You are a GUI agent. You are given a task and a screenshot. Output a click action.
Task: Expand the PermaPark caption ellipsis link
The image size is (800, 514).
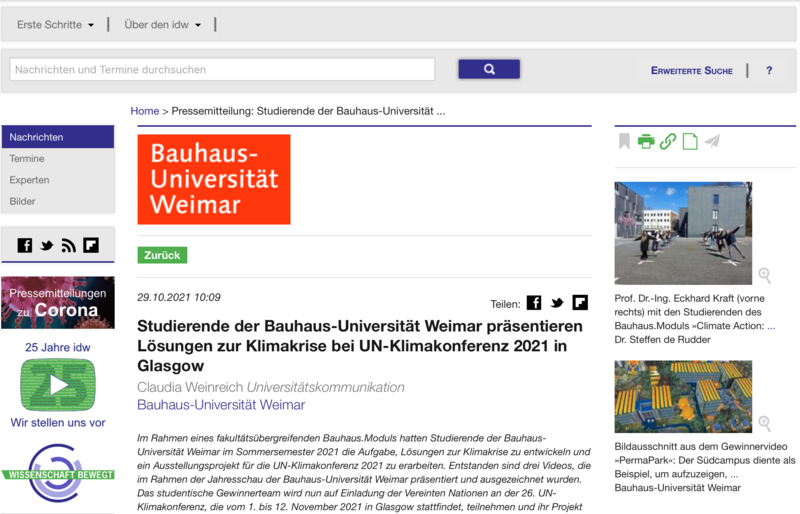pyautogui.click(x=734, y=474)
